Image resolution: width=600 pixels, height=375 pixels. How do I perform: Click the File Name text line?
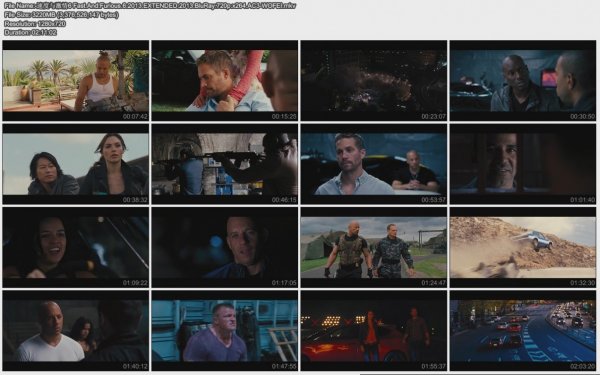pos(150,5)
